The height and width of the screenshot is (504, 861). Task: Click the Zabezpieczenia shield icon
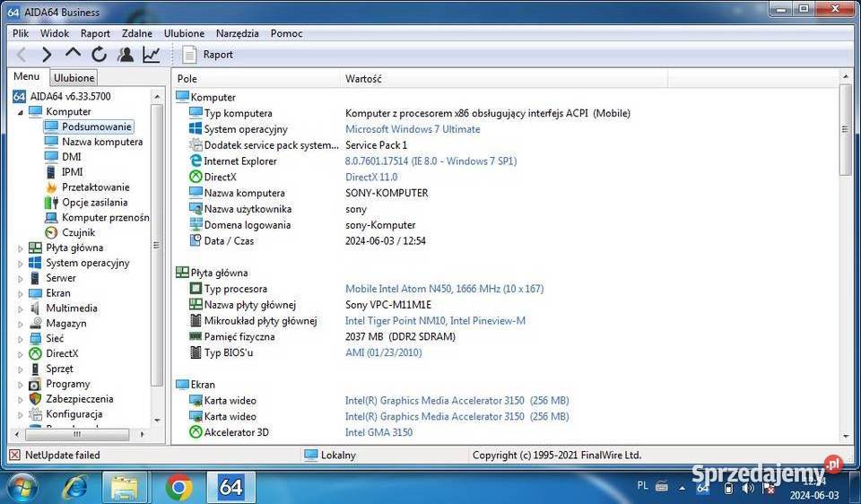coord(35,399)
